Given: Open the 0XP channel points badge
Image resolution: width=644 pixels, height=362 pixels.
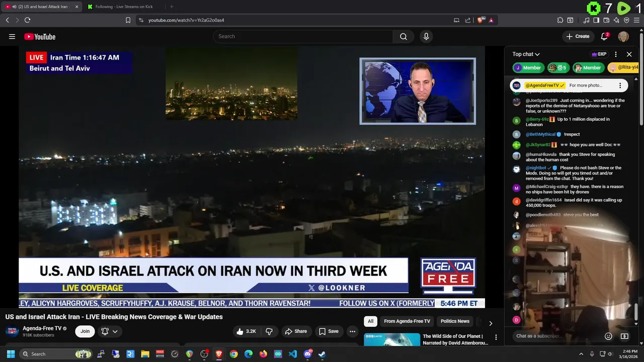Looking at the screenshot, I should point(599,54).
